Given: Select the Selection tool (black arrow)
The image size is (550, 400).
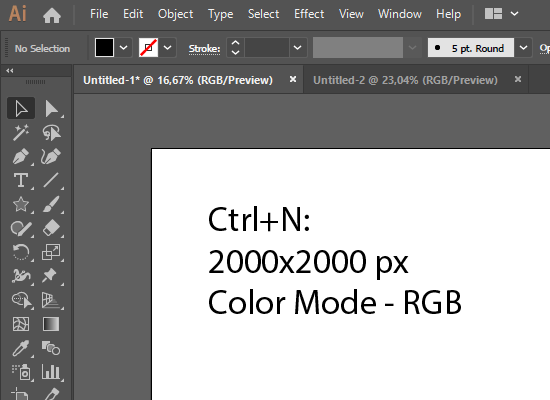Looking at the screenshot, I should pos(21,108).
